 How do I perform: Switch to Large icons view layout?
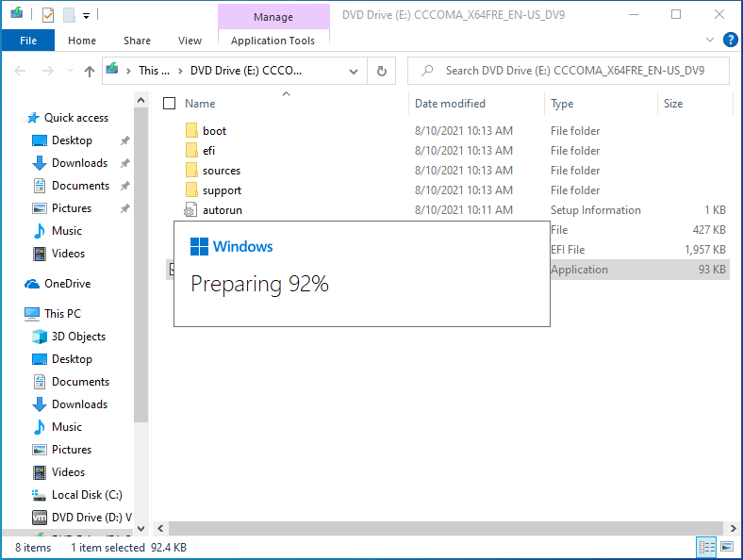pyautogui.click(x=727, y=547)
